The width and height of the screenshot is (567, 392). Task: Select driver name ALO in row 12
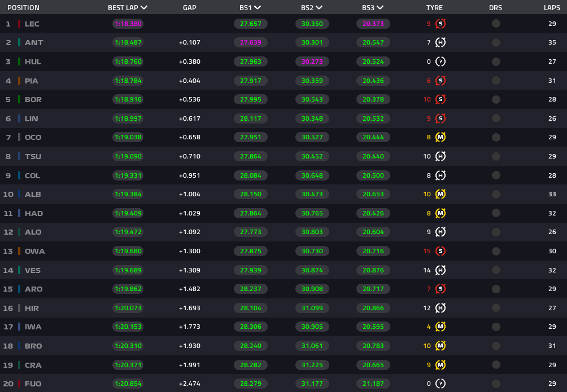click(x=33, y=232)
